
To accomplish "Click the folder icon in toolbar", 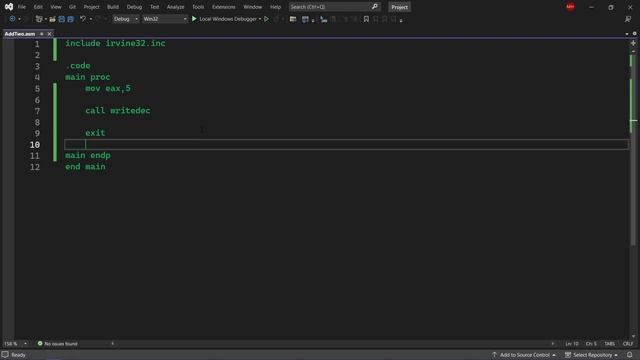I will coord(293,19).
